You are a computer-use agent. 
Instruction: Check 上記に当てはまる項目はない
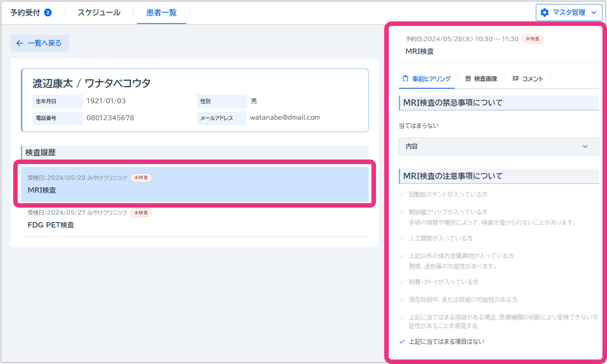pyautogui.click(x=402, y=342)
